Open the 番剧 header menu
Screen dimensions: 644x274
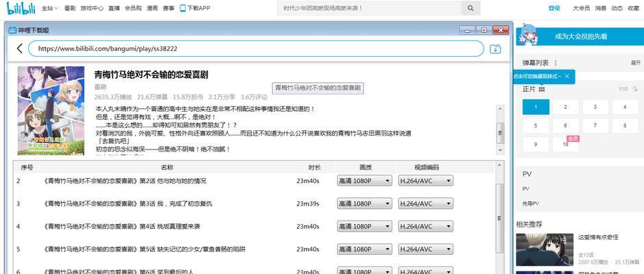point(70,8)
